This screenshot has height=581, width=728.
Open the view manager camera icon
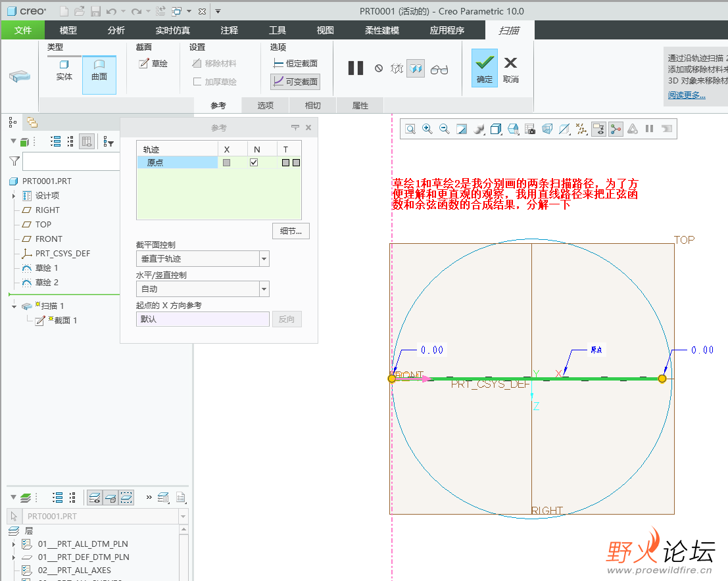point(530,129)
